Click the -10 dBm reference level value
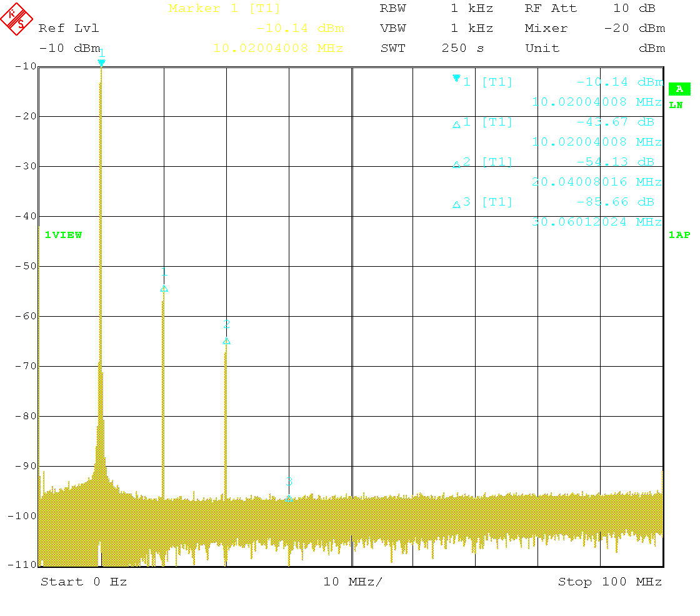The image size is (700, 616). click(69, 47)
